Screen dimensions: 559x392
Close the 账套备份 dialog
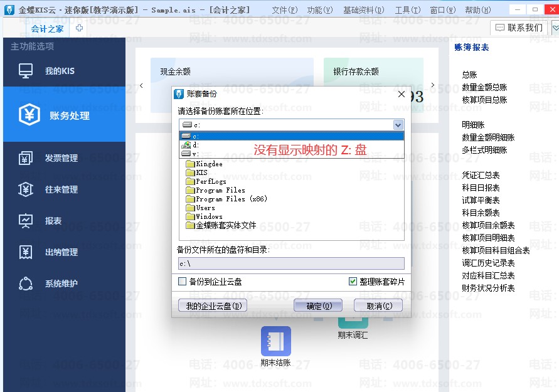[x=401, y=94]
